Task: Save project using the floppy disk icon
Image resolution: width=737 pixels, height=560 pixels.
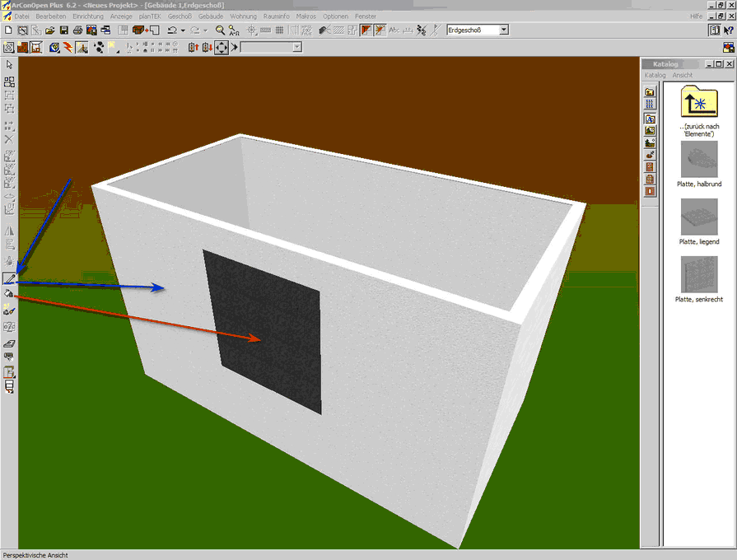Action: click(63, 30)
